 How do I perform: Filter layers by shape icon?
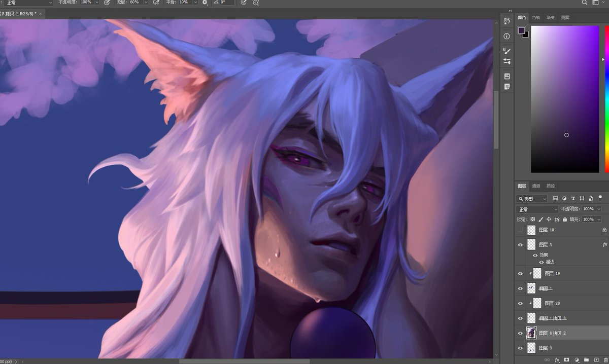click(582, 198)
